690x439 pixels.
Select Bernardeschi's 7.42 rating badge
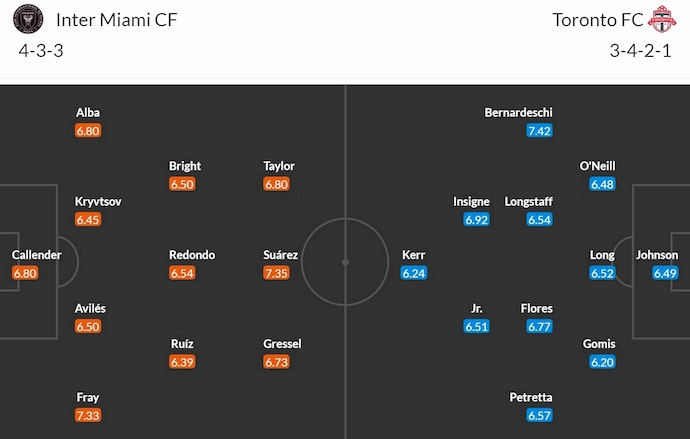coord(538,131)
